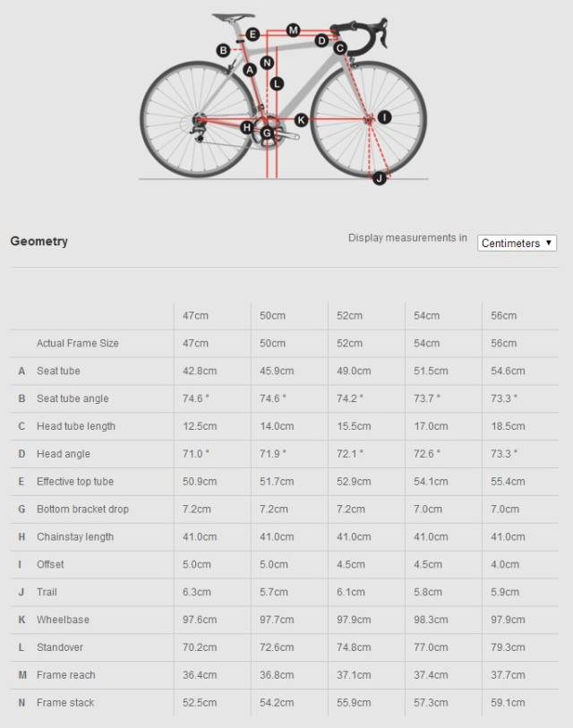The image size is (573, 728).
Task: Click the Seat tube angle row label
Action: [73, 398]
